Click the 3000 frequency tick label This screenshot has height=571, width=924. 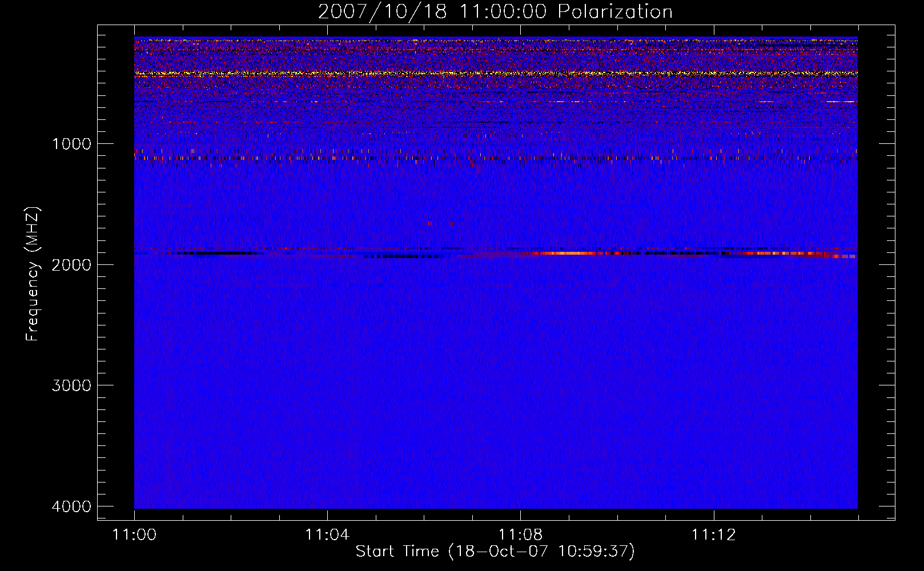tap(71, 385)
